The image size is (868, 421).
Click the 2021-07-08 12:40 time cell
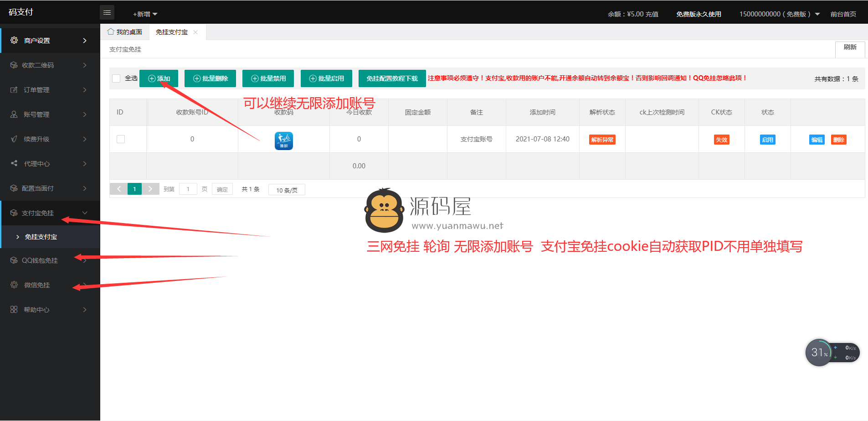coord(543,139)
